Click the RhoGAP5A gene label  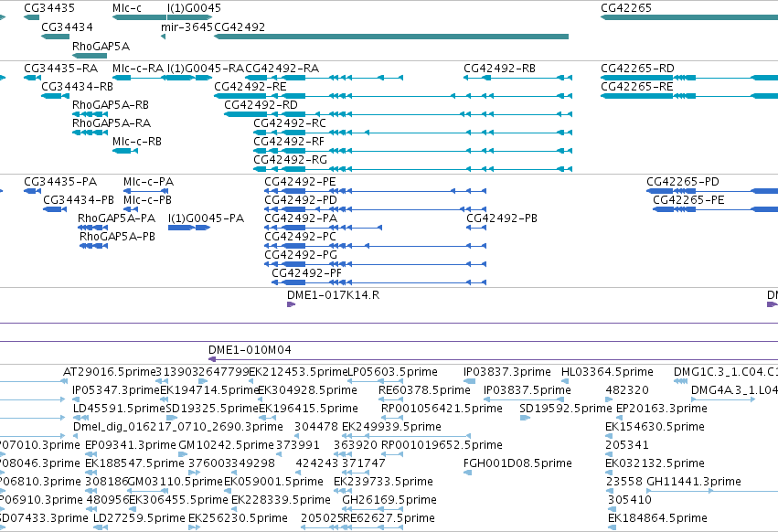click(101, 46)
